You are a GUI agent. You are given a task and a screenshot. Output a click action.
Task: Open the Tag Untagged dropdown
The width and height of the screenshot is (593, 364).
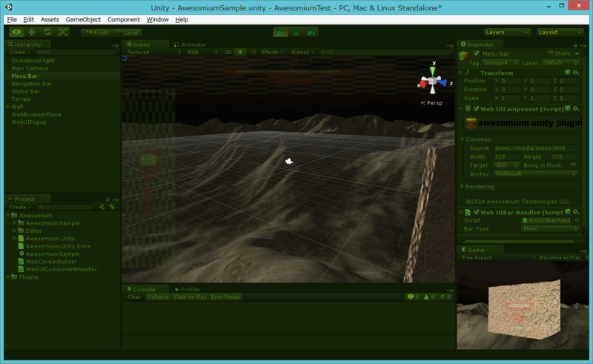[500, 63]
